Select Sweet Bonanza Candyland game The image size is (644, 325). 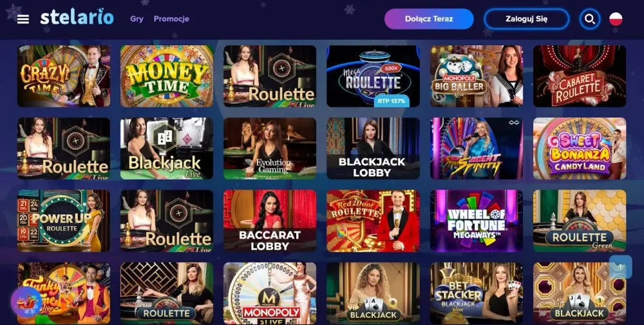coord(580,148)
